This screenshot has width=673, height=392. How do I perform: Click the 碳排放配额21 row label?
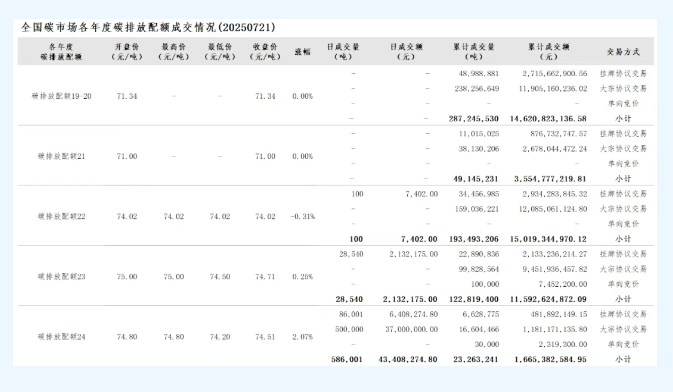(x=61, y=156)
